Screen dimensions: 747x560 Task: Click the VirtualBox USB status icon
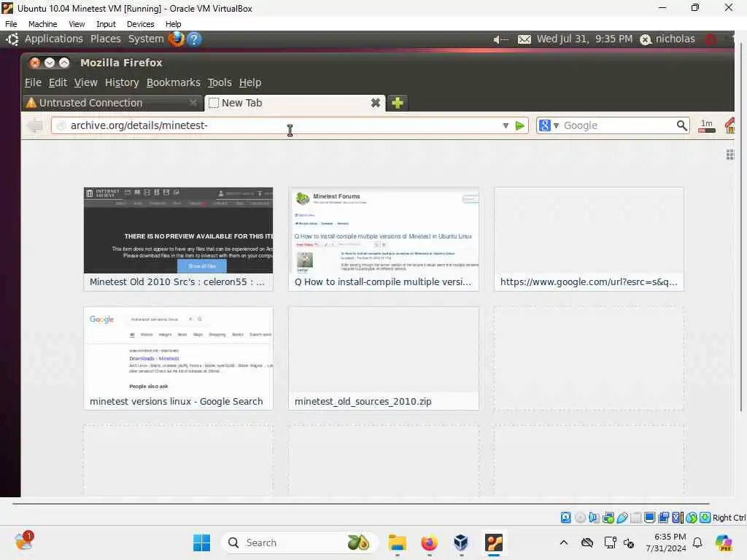(x=622, y=518)
